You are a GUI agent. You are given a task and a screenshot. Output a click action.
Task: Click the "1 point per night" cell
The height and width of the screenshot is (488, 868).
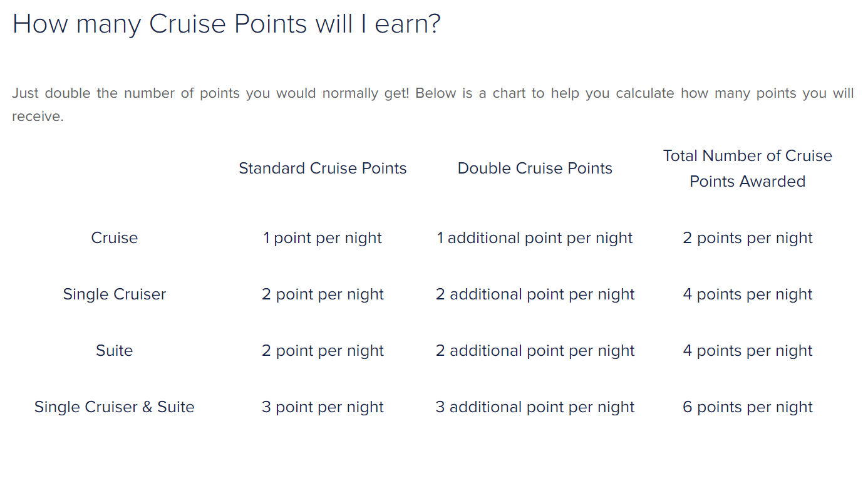(x=323, y=238)
